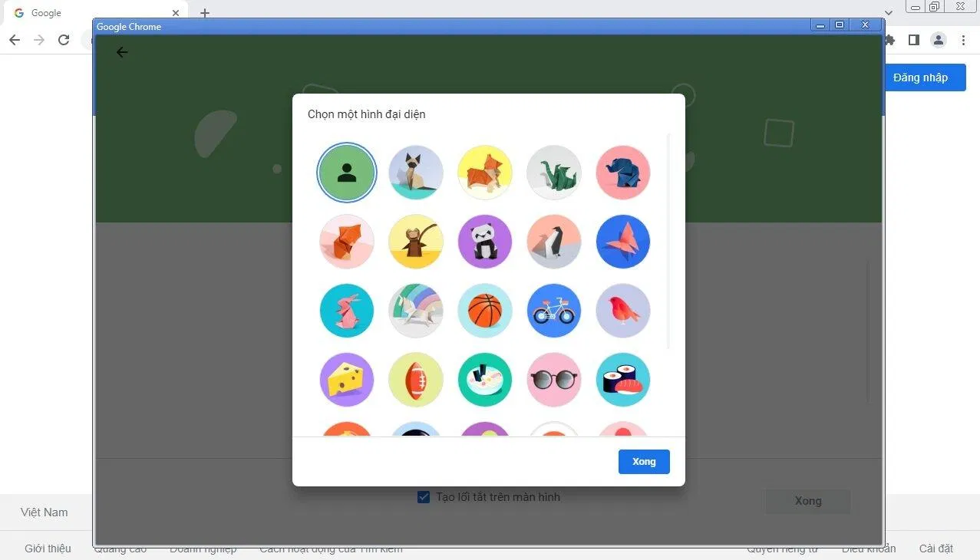Pick the orange origami fox avatar
This screenshot has height=560, width=980.
(x=347, y=242)
